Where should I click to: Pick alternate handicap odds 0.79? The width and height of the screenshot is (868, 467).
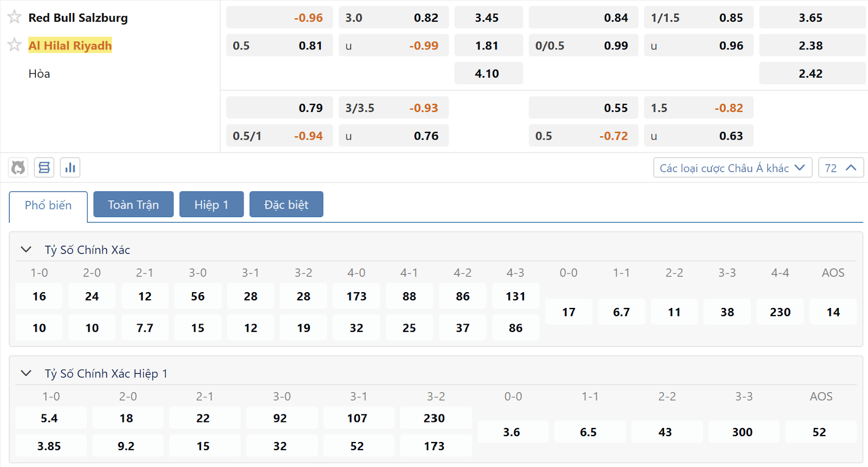tap(279, 108)
